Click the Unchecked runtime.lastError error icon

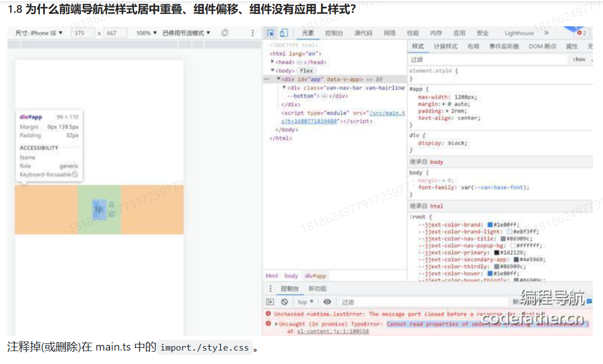pos(268,314)
